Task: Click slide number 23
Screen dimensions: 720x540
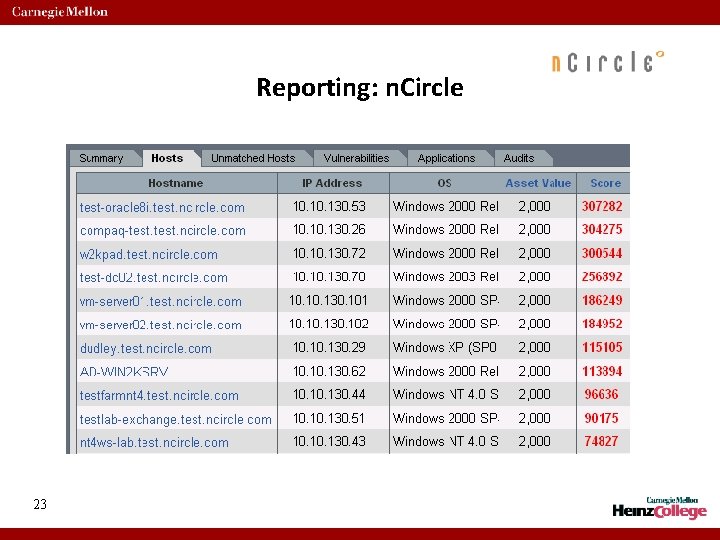Action: [x=40, y=504]
